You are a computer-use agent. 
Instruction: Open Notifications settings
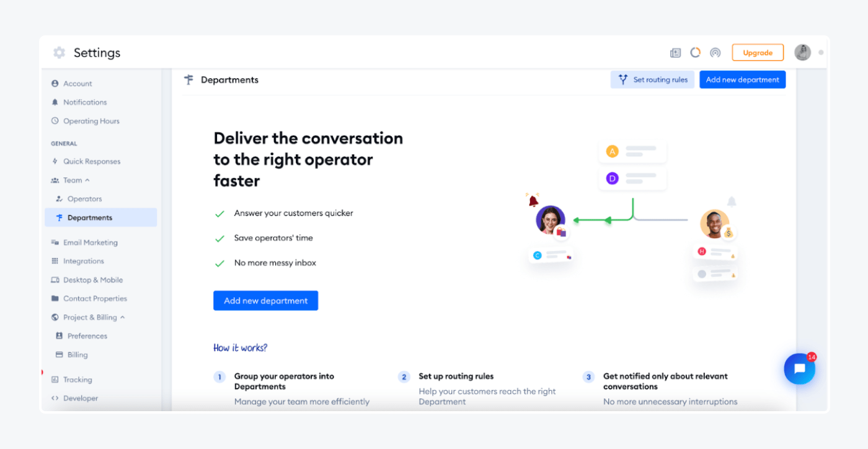click(x=85, y=102)
